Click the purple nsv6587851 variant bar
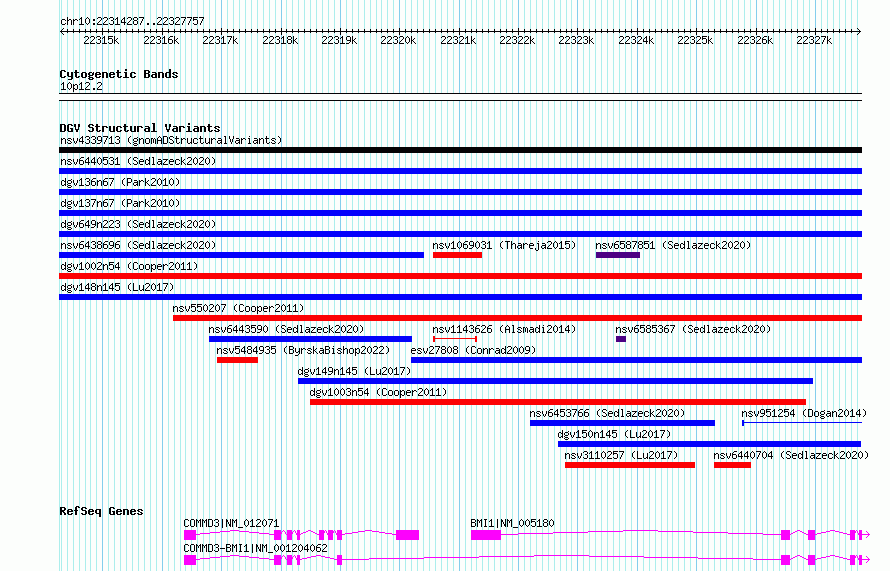Image resolution: width=890 pixels, height=571 pixels. pyautogui.click(x=618, y=255)
